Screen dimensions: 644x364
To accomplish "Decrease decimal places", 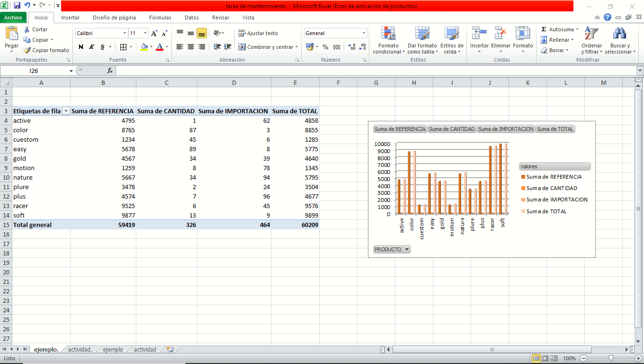I will [362, 47].
